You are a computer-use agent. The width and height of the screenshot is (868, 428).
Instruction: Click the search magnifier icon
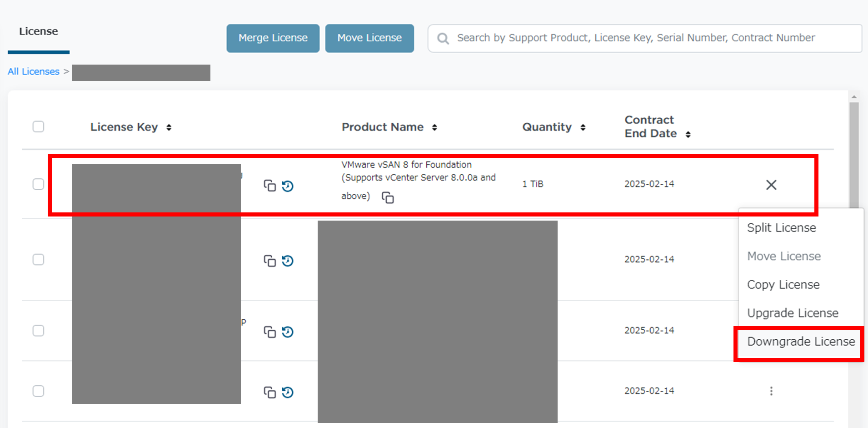pos(443,38)
